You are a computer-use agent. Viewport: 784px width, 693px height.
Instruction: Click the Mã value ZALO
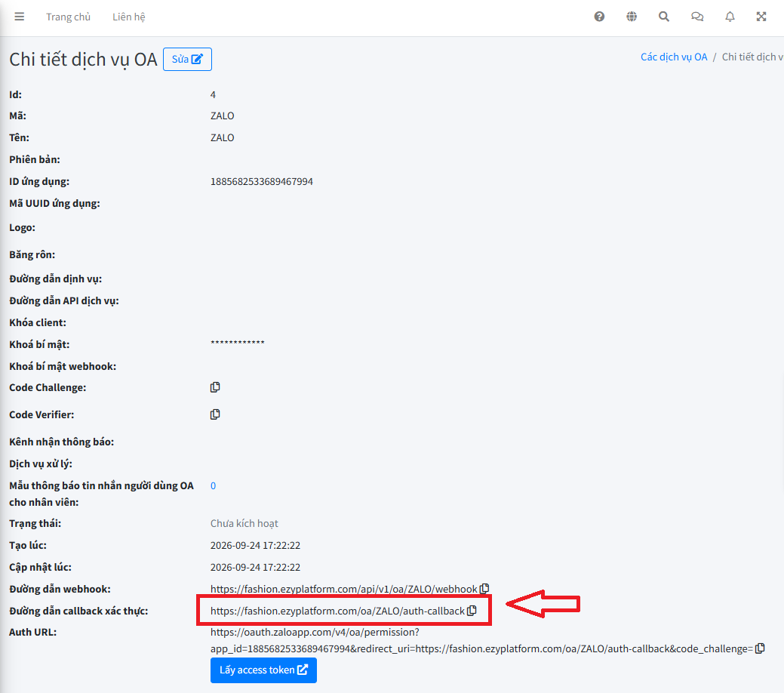click(222, 116)
